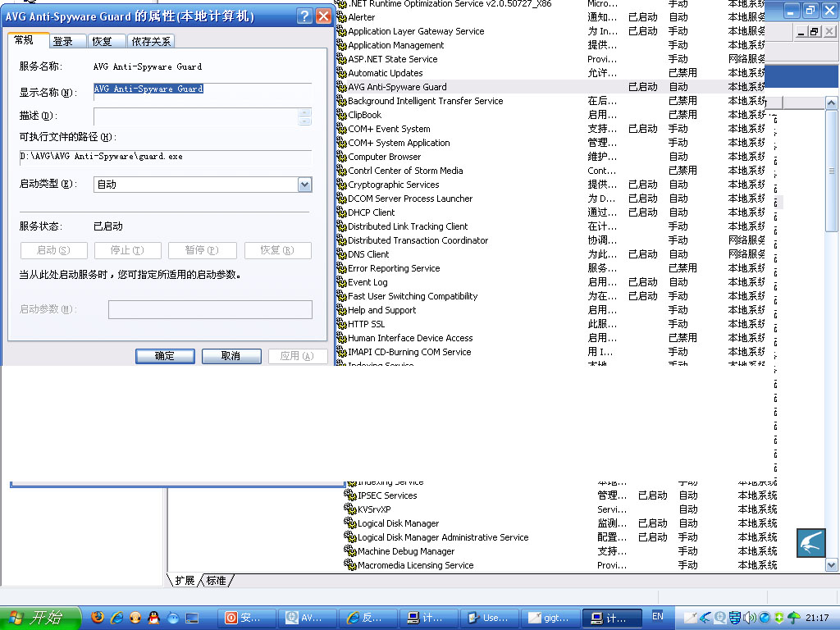Click the icon of the DNS Client service
Image resolution: width=840 pixels, height=630 pixels.
pos(341,254)
